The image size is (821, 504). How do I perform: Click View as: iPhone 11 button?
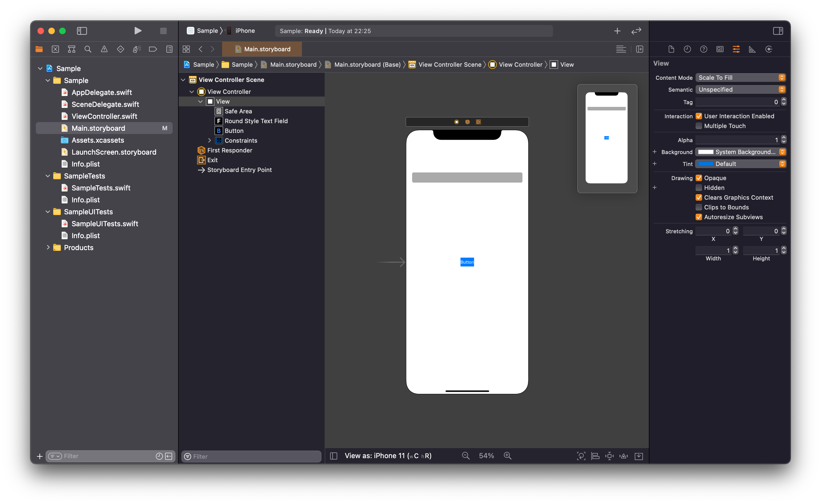click(x=388, y=456)
